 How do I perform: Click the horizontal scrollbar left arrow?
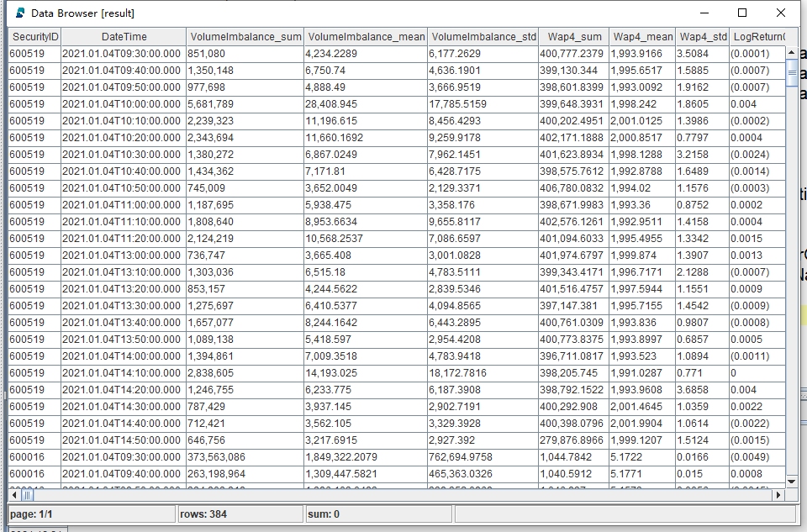click(14, 495)
